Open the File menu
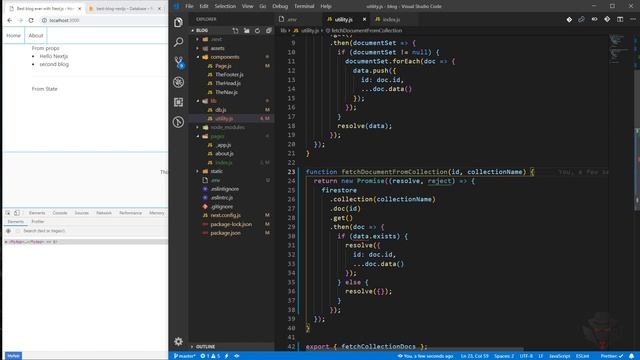Screen dimensions: 640x360 pyautogui.click(x=189, y=6)
